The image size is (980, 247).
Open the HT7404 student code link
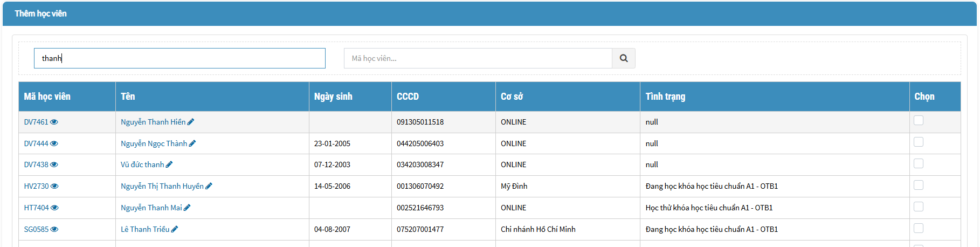tap(36, 208)
